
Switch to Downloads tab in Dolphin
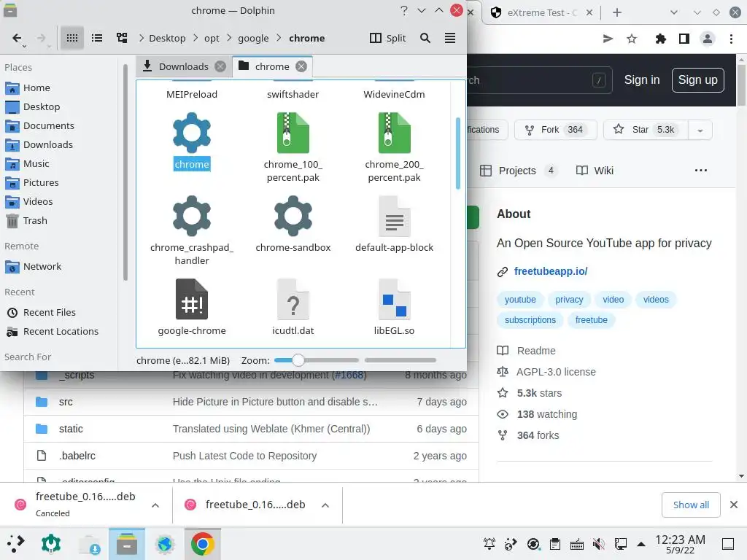[183, 66]
